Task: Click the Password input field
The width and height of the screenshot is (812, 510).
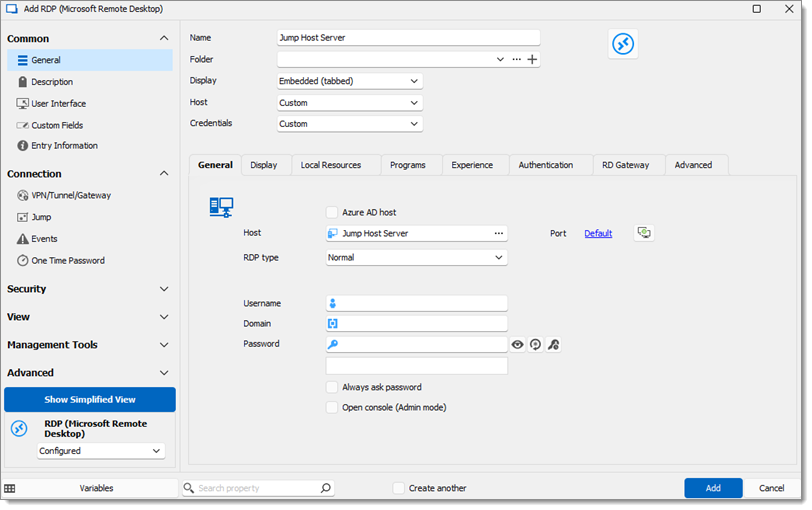Action: [416, 344]
